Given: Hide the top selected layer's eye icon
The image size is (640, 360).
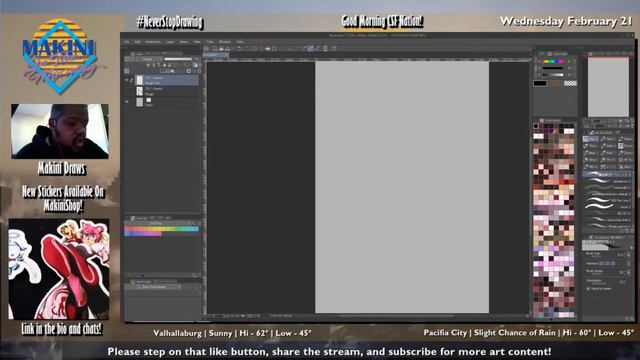Looking at the screenshot, I should pyautogui.click(x=127, y=80).
